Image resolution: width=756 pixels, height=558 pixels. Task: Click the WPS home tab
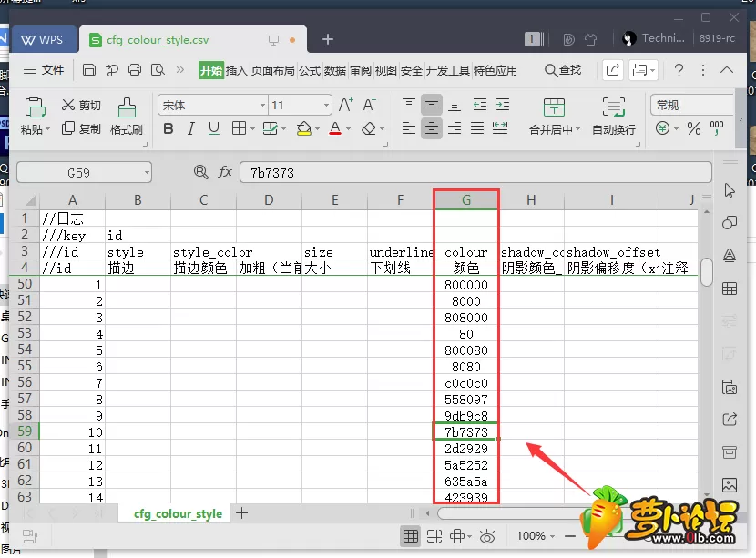click(x=43, y=39)
